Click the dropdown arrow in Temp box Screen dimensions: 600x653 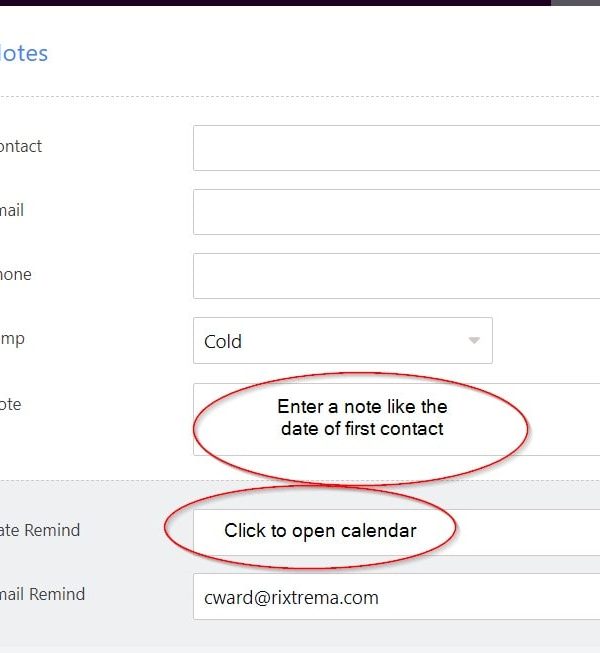click(x=474, y=341)
